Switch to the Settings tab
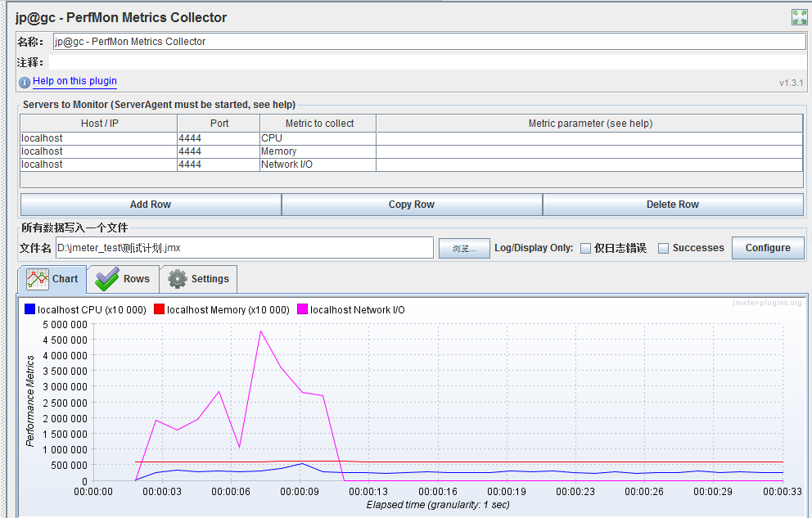This screenshot has height=518, width=812. 198,279
